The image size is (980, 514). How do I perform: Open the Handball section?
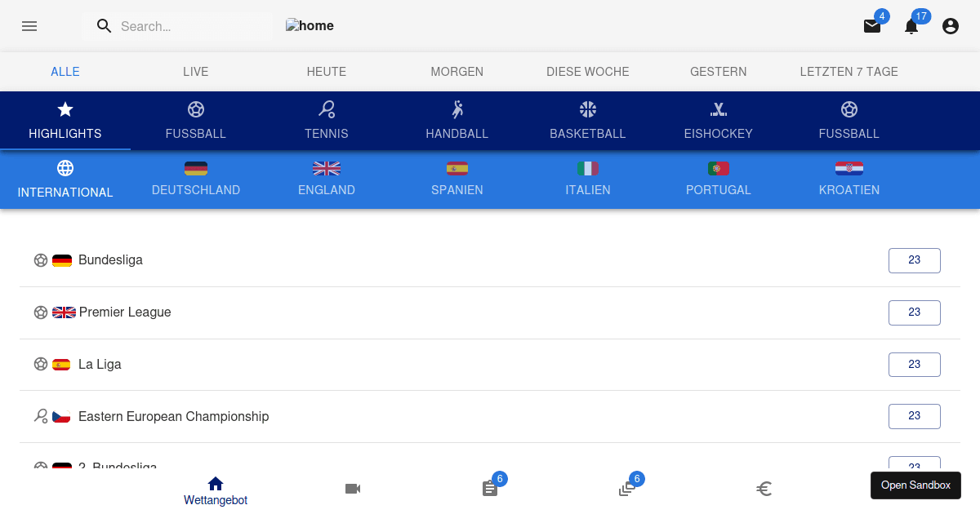coord(457,120)
